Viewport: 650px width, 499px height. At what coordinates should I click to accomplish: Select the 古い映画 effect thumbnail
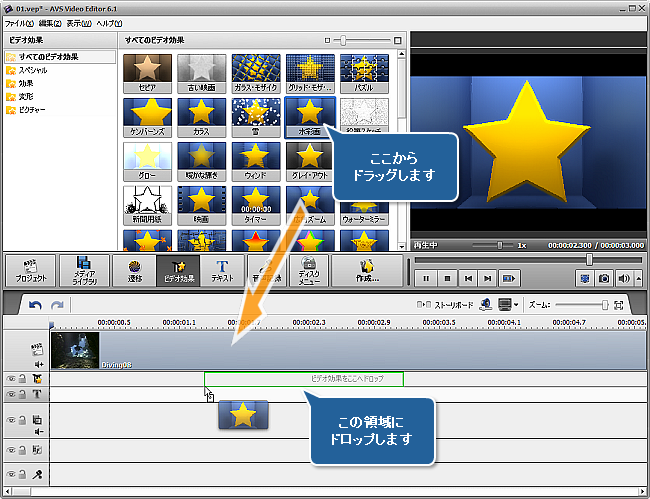[201, 73]
